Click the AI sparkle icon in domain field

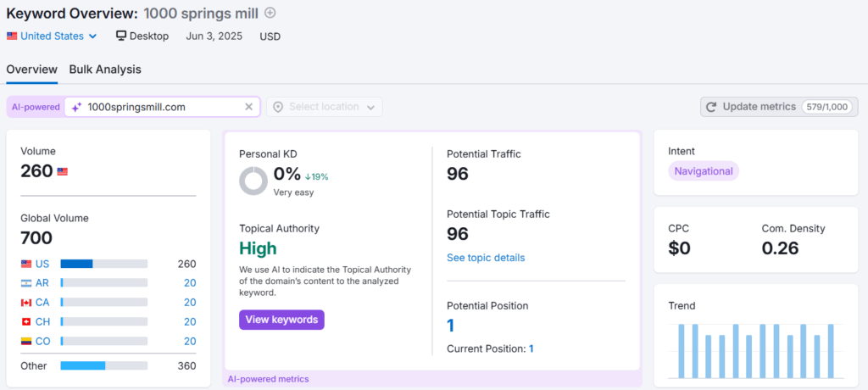click(x=76, y=107)
